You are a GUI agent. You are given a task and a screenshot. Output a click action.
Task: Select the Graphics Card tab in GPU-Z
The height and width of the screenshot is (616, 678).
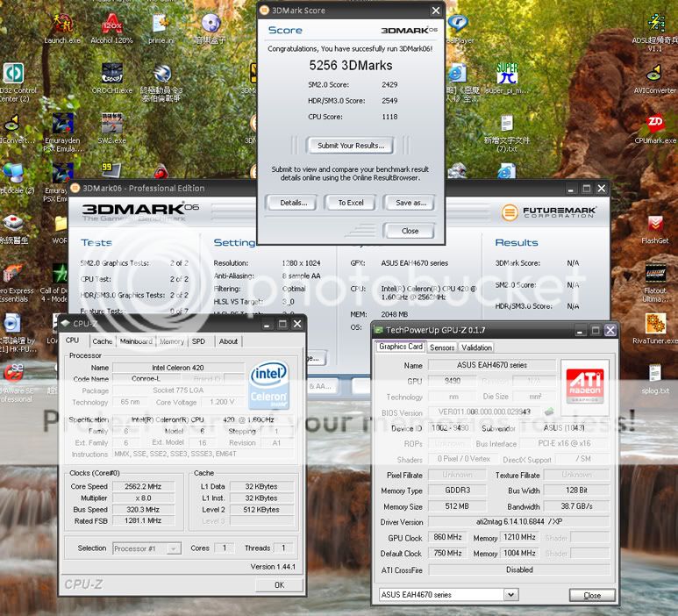tap(401, 347)
